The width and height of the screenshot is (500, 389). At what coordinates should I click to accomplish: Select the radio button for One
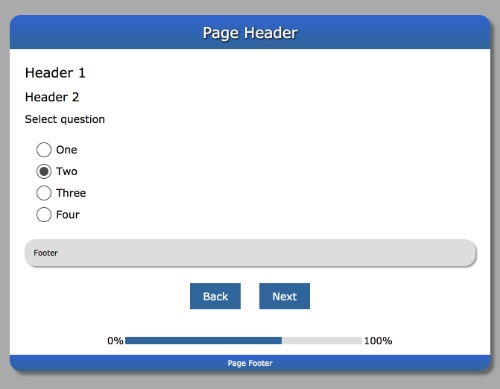coord(44,150)
